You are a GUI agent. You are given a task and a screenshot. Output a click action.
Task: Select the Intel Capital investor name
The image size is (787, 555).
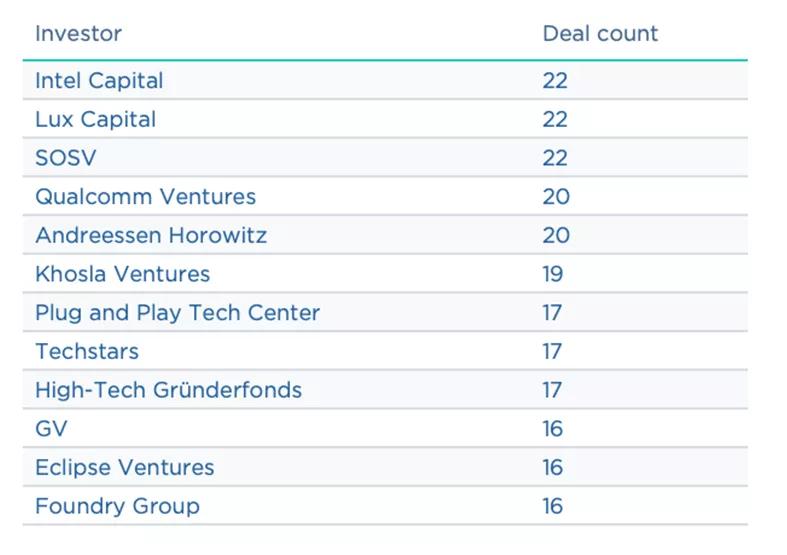coord(99,81)
